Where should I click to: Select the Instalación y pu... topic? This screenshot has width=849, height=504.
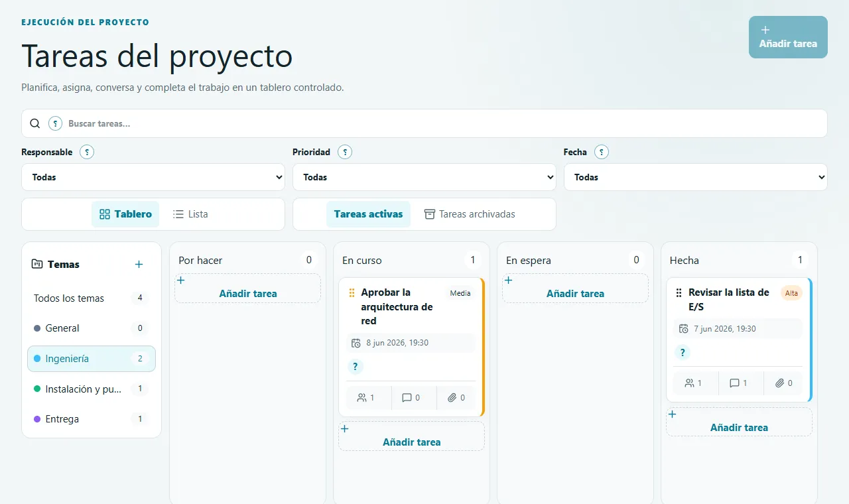pos(92,389)
